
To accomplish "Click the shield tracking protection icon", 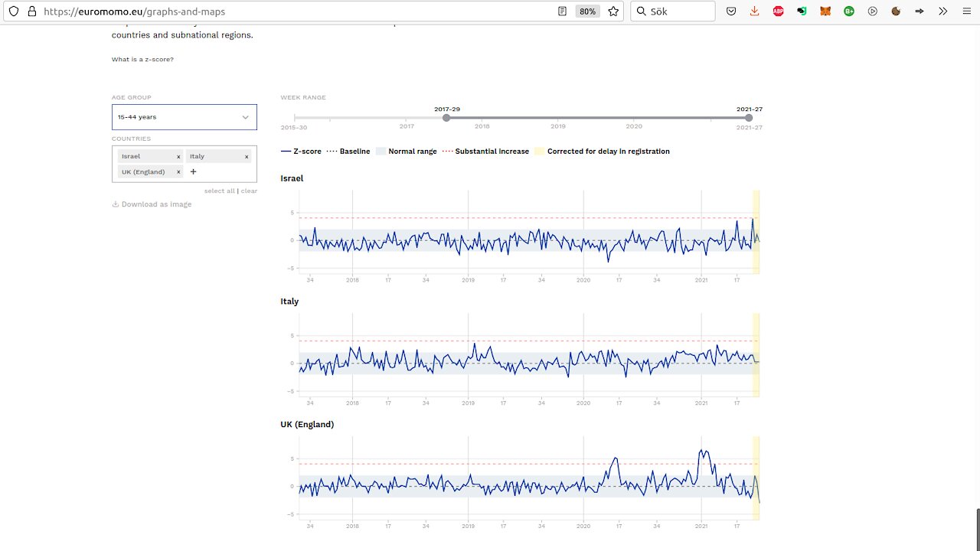I will coord(13,11).
